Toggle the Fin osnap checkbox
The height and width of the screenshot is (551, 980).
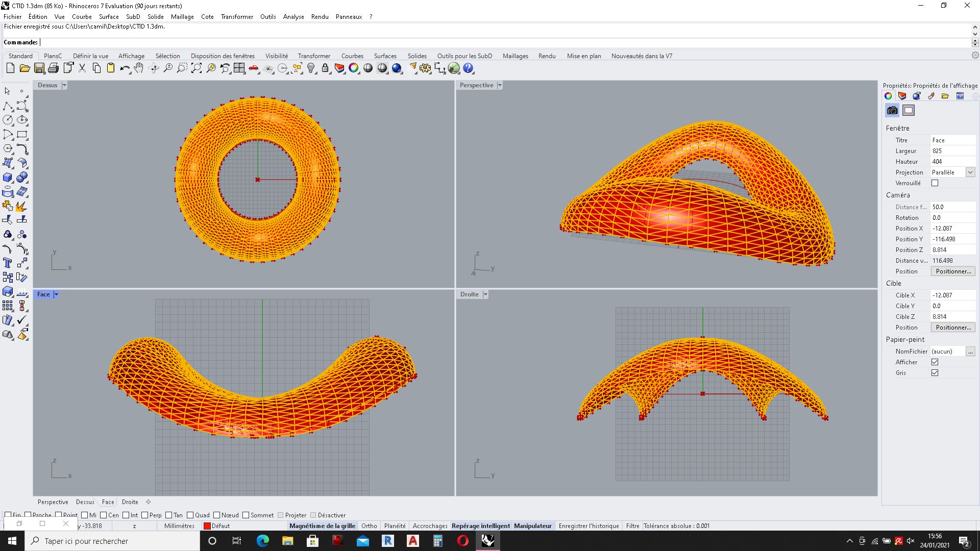pyautogui.click(x=8, y=515)
